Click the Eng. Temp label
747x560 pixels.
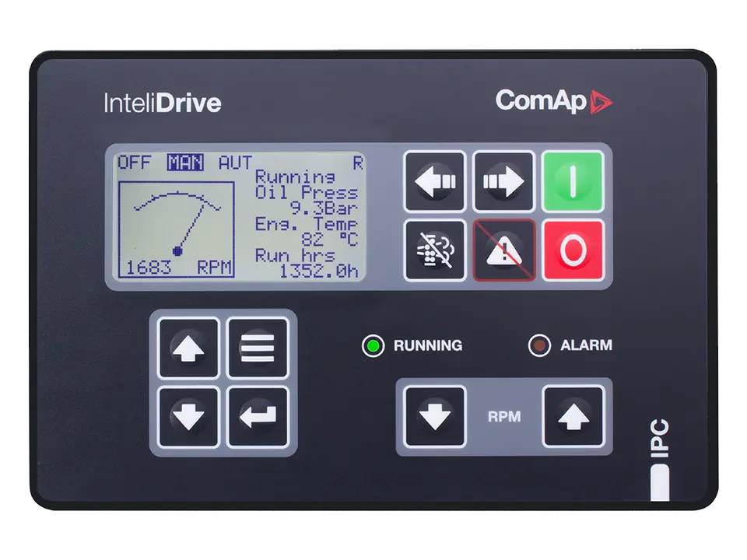307,224
